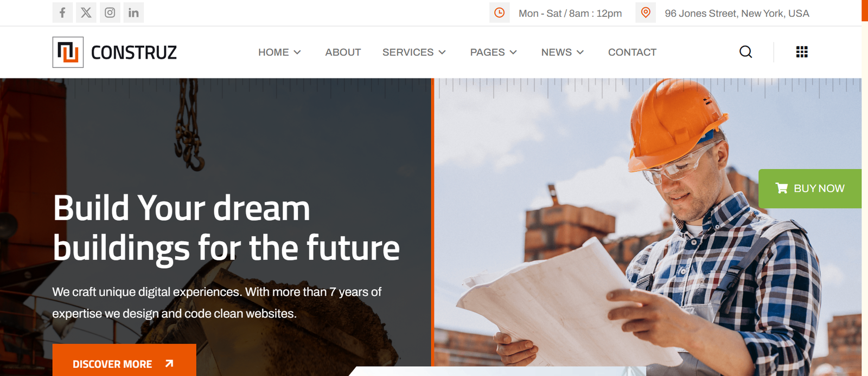Open the Facebook social icon
The image size is (868, 376).
click(x=62, y=12)
